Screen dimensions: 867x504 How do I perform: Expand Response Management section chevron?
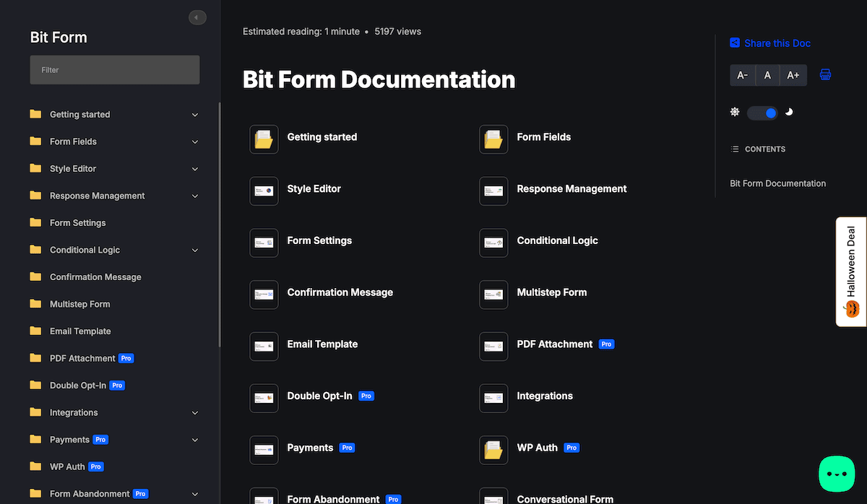(195, 196)
